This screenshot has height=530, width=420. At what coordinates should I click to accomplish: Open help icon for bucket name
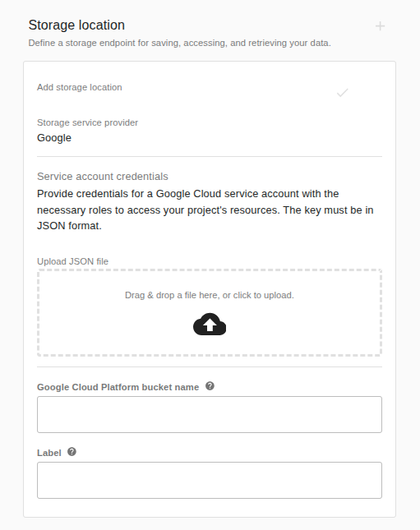210,386
